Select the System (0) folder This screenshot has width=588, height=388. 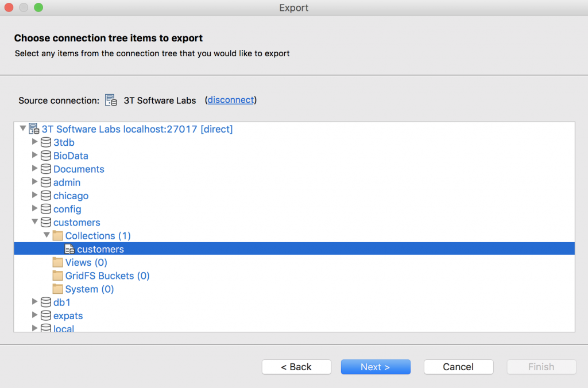pyautogui.click(x=90, y=289)
